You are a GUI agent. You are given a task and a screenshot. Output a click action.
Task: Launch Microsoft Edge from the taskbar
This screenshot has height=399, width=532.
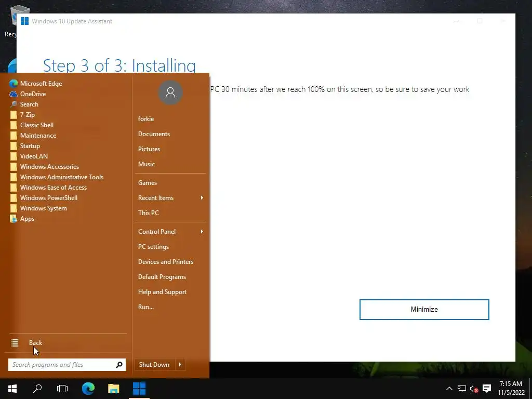pos(88,389)
